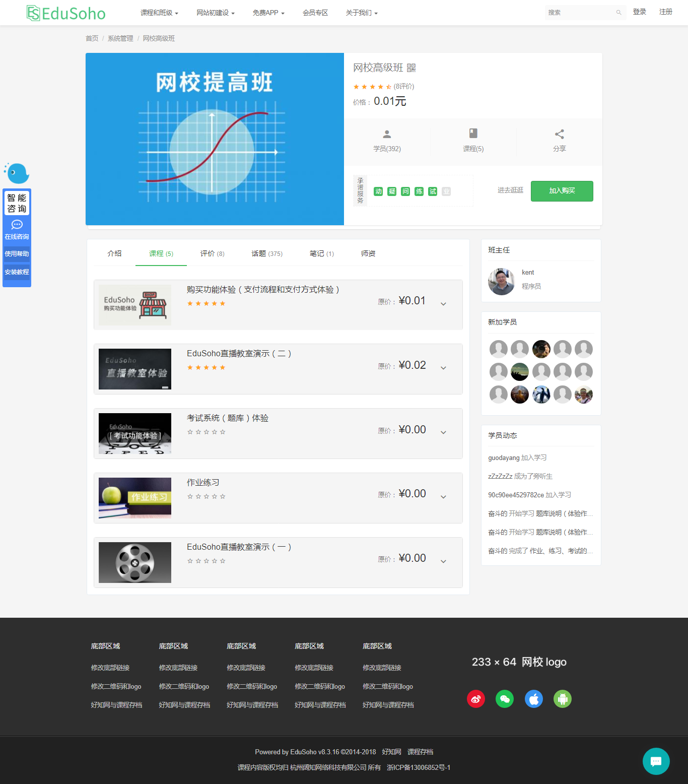Click the green 加入购买 button
This screenshot has width=688, height=784.
[x=562, y=191]
